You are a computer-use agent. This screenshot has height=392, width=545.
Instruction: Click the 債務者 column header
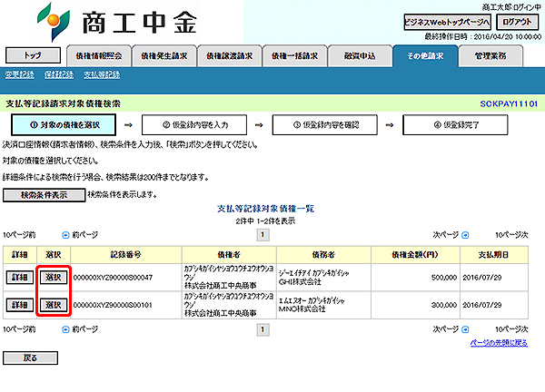[323, 255]
